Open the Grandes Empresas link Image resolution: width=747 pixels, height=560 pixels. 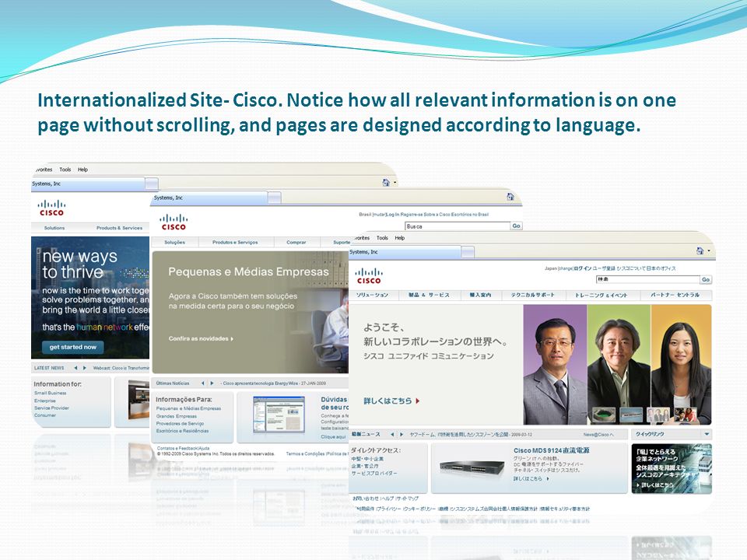pyautogui.click(x=177, y=416)
